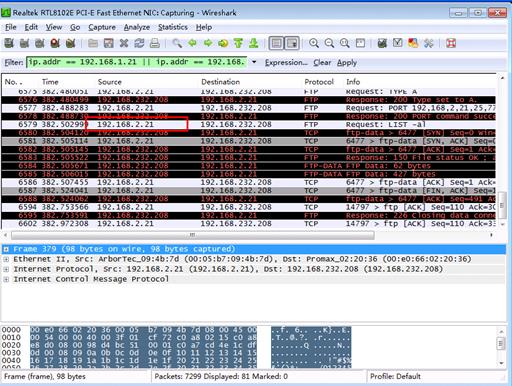Open the Edit menu
Viewport: 512px width, 386px height.
31,27
